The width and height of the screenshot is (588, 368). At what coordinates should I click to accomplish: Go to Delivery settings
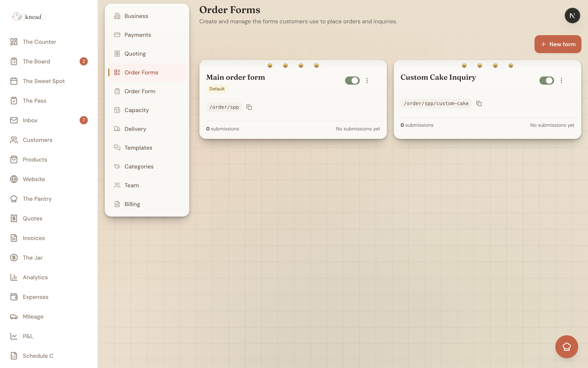tap(147, 129)
